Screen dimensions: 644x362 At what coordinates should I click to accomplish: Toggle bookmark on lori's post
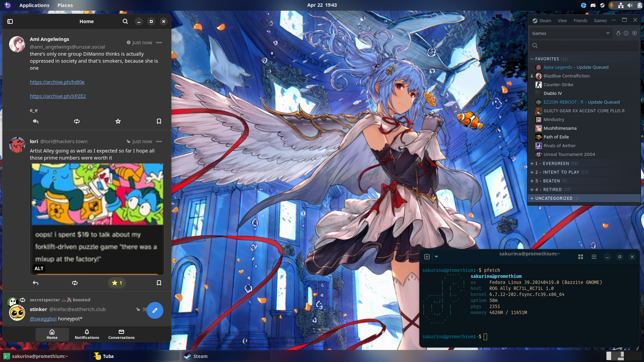(x=159, y=283)
